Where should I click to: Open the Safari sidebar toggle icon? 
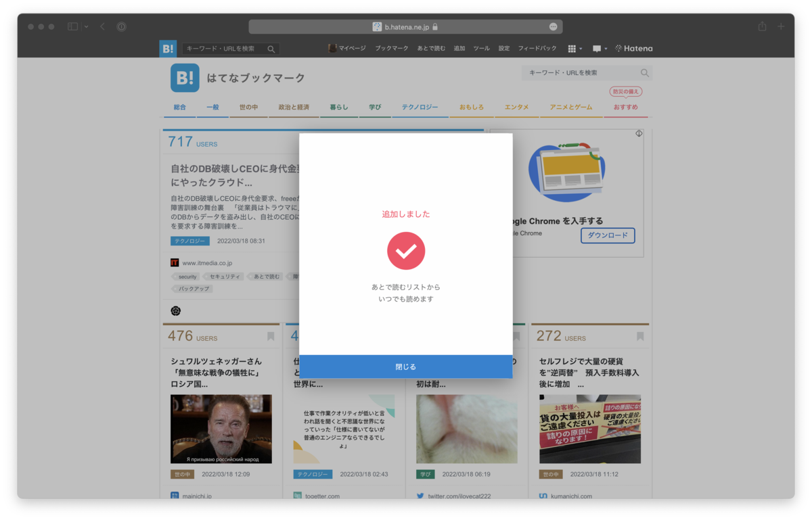72,26
